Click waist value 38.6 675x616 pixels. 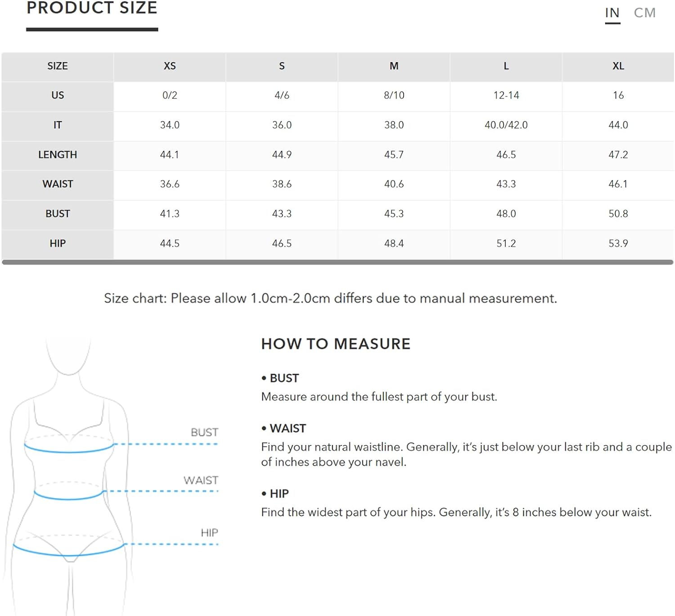(282, 184)
